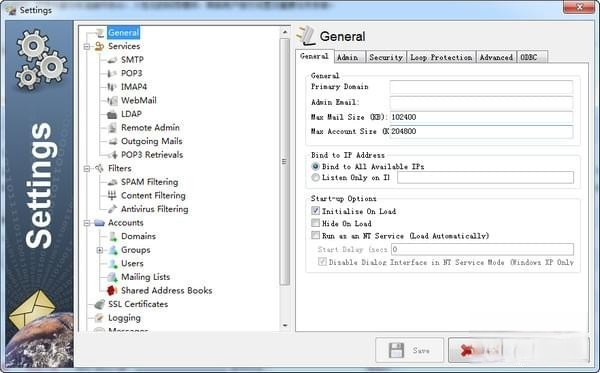This screenshot has height=373, width=600.
Task: Toggle Disable Dialog Interface checkbox
Action: (322, 262)
